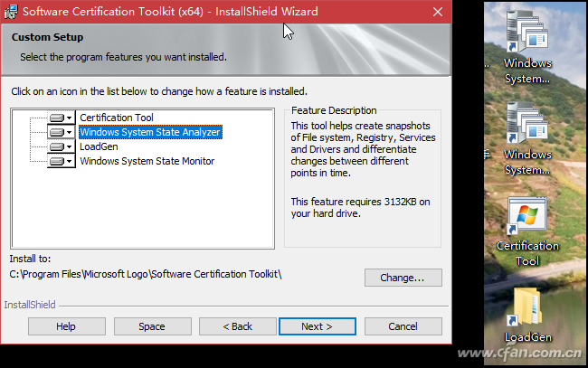Go Back to previous wizard page
Screen dimensions: 588x368
237,326
